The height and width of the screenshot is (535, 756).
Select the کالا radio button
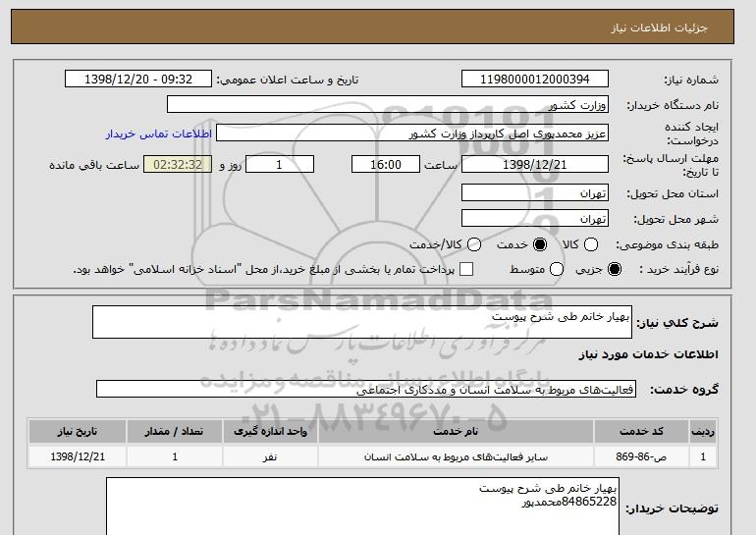coord(591,244)
